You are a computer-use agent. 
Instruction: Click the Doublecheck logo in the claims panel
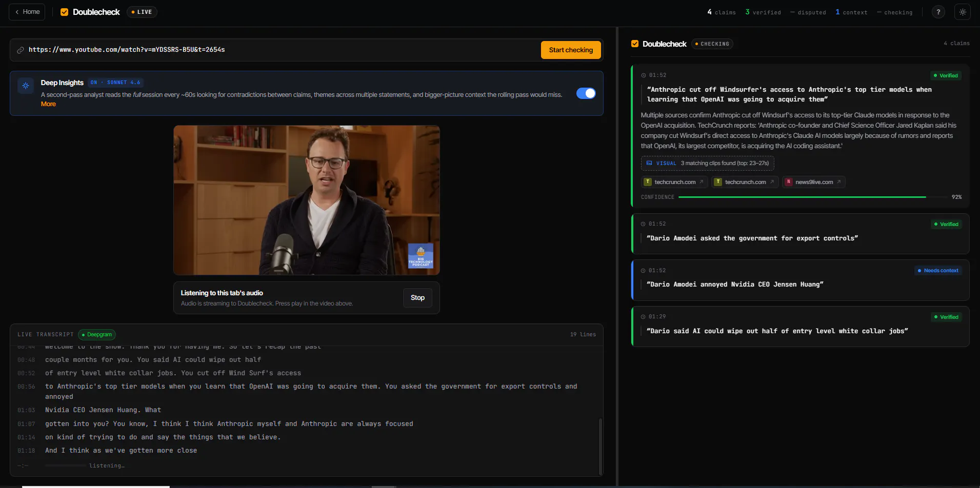coord(635,44)
